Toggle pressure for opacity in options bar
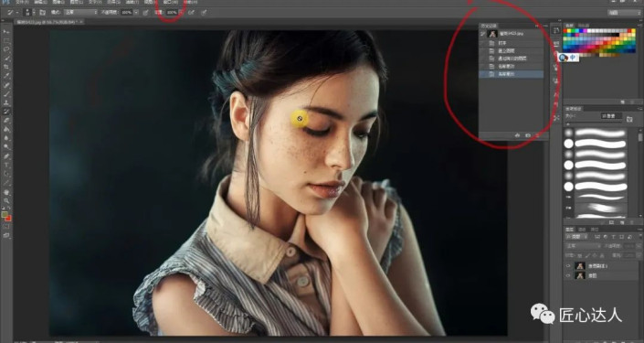 [x=145, y=13]
